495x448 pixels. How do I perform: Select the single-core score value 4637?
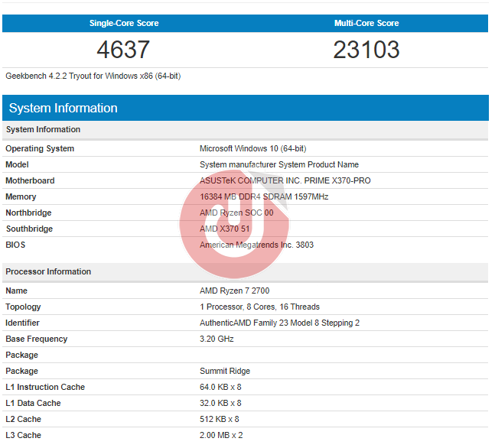(x=123, y=50)
